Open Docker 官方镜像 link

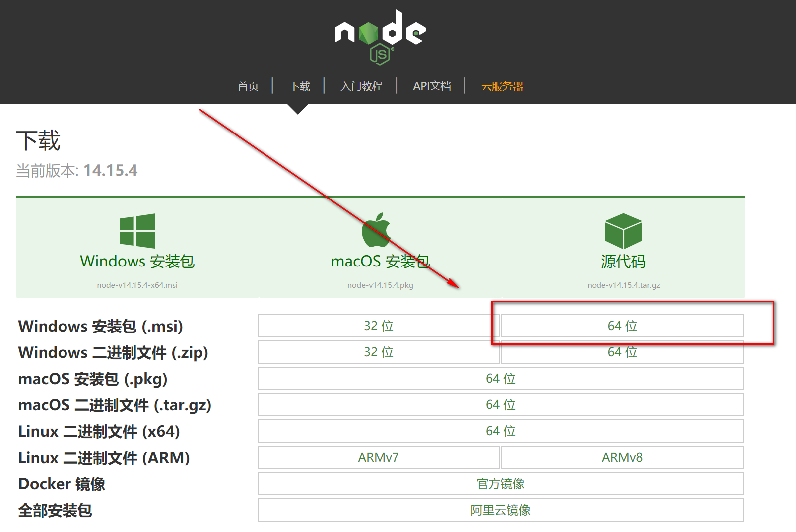point(501,484)
